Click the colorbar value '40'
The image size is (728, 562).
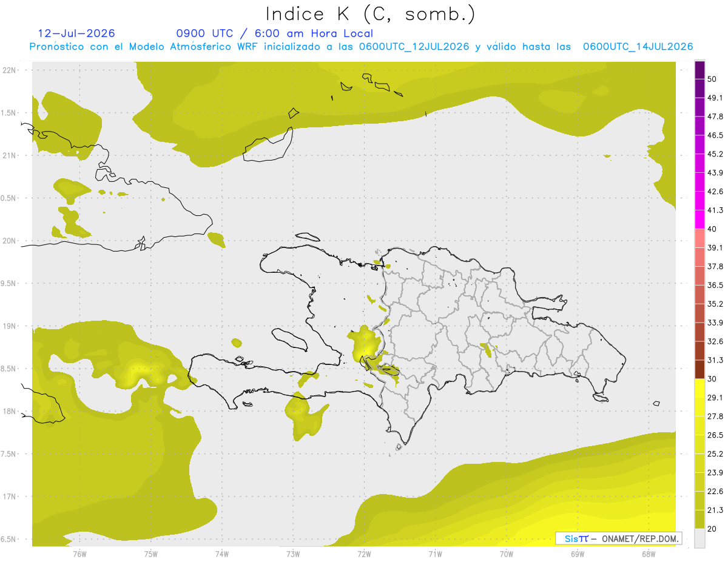coord(713,229)
